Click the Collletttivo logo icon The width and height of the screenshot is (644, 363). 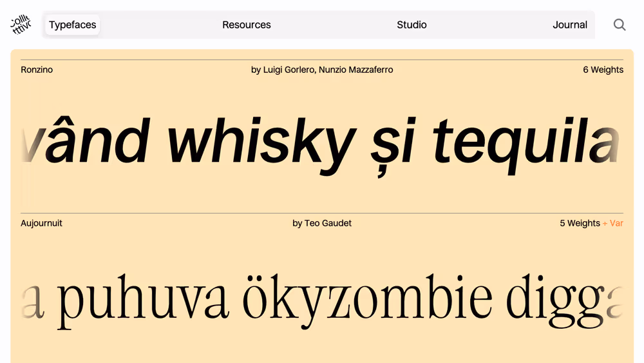point(21,25)
